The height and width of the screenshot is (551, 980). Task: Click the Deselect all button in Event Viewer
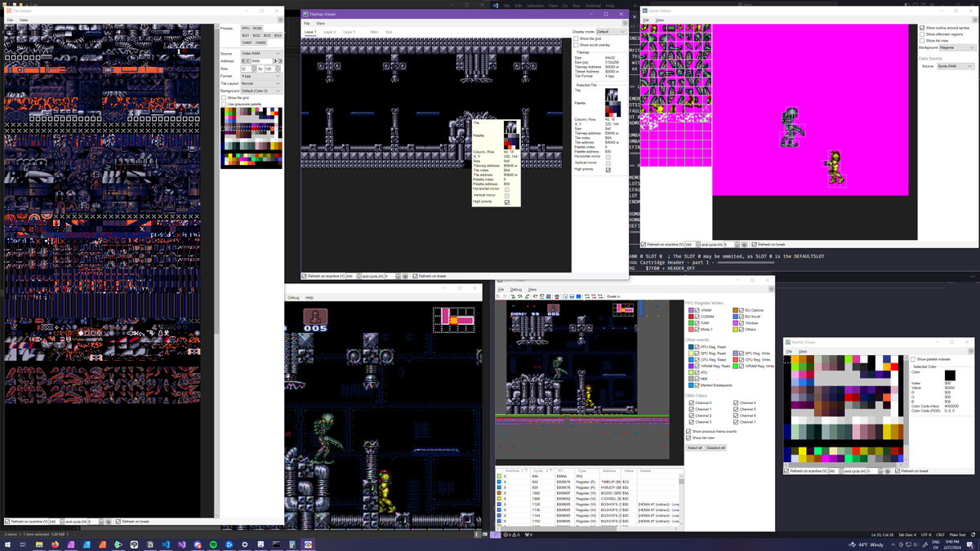(x=715, y=447)
